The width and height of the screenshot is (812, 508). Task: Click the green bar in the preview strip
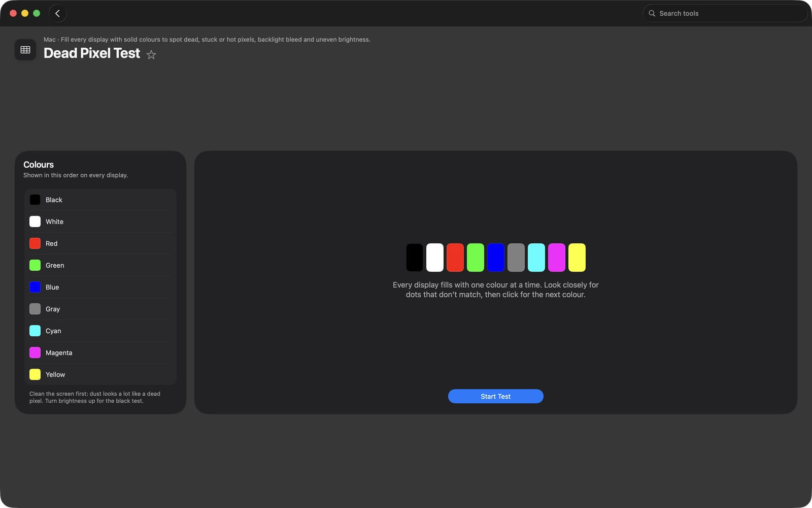(x=476, y=258)
